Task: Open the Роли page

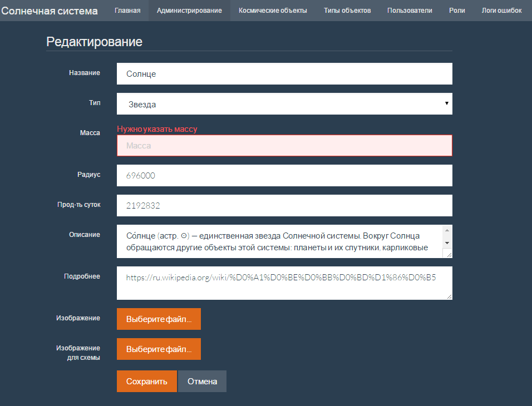Action: tap(457, 11)
